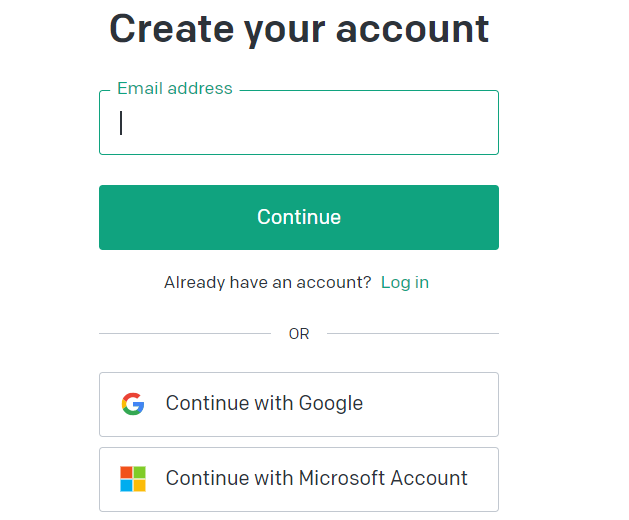
Task: Click the Email address floating label
Action: pos(174,88)
